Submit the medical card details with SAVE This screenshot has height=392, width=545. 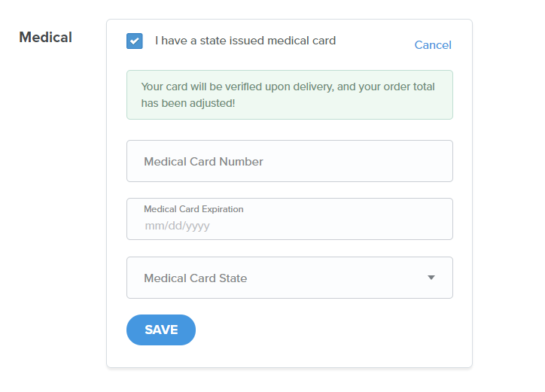tap(161, 330)
